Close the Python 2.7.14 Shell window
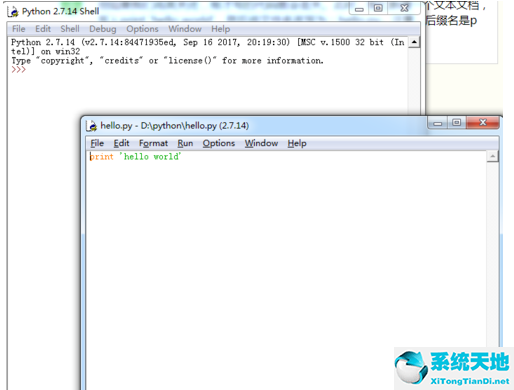Image resolution: width=514 pixels, height=390 pixels. [x=404, y=8]
